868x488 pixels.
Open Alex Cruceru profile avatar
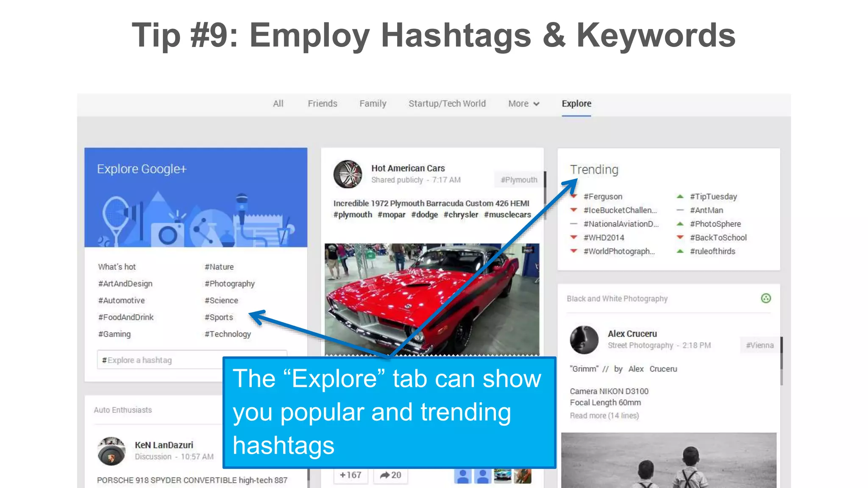point(584,340)
